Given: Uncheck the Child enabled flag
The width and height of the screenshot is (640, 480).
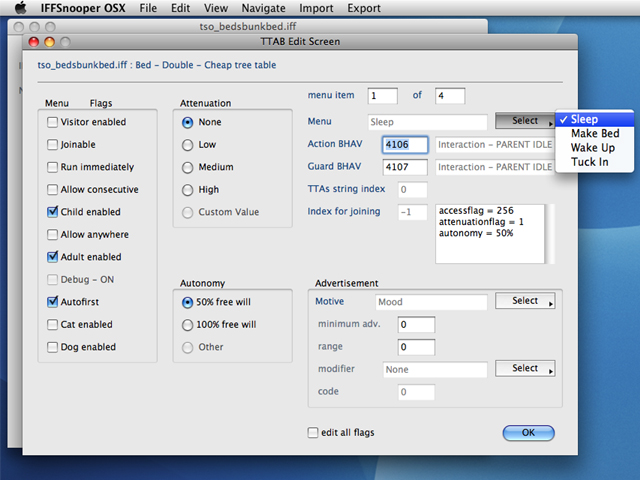Looking at the screenshot, I should (x=52, y=212).
